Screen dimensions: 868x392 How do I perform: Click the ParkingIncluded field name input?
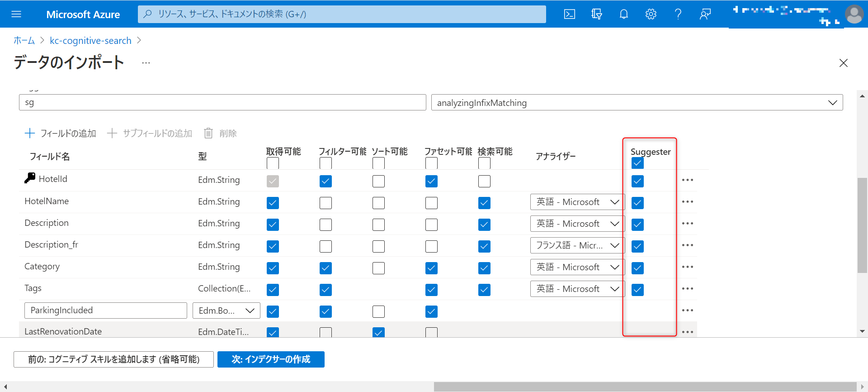[x=106, y=311]
